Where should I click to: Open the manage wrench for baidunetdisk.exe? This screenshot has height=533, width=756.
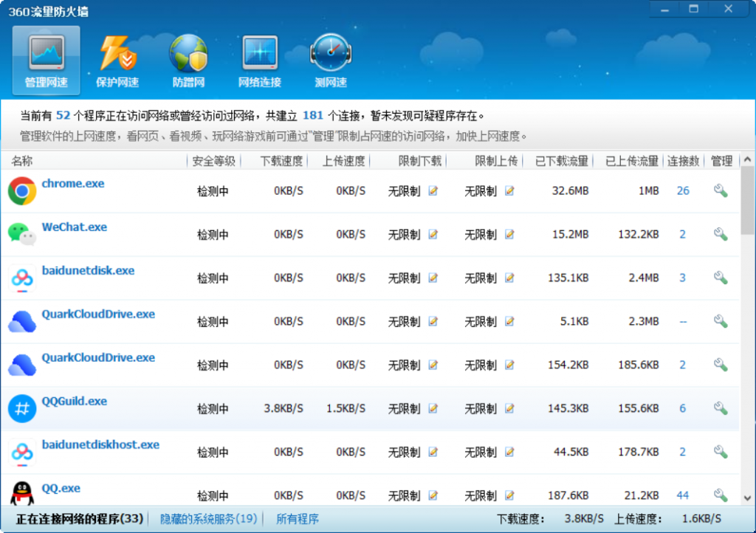(720, 278)
